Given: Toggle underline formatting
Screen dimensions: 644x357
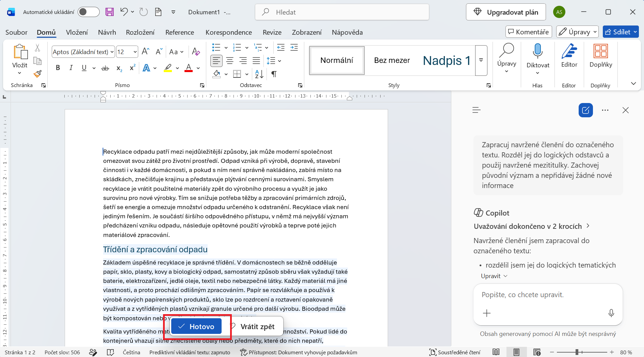Looking at the screenshot, I should (84, 68).
